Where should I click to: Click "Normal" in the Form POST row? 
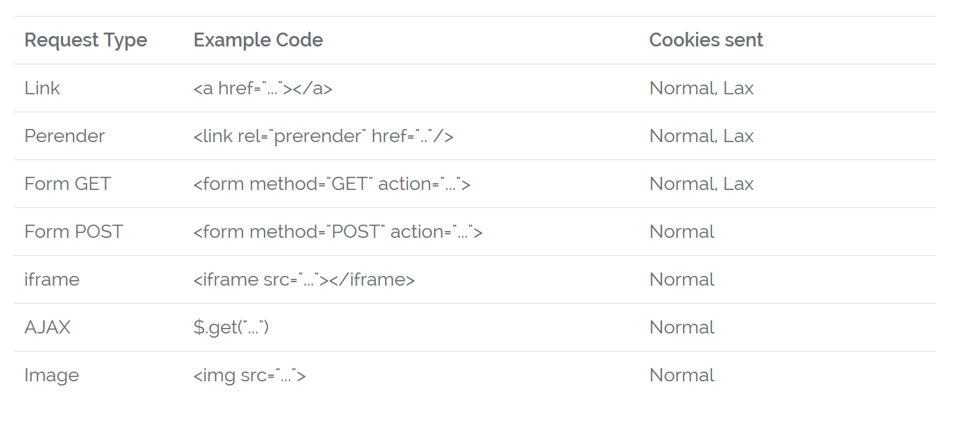(681, 232)
